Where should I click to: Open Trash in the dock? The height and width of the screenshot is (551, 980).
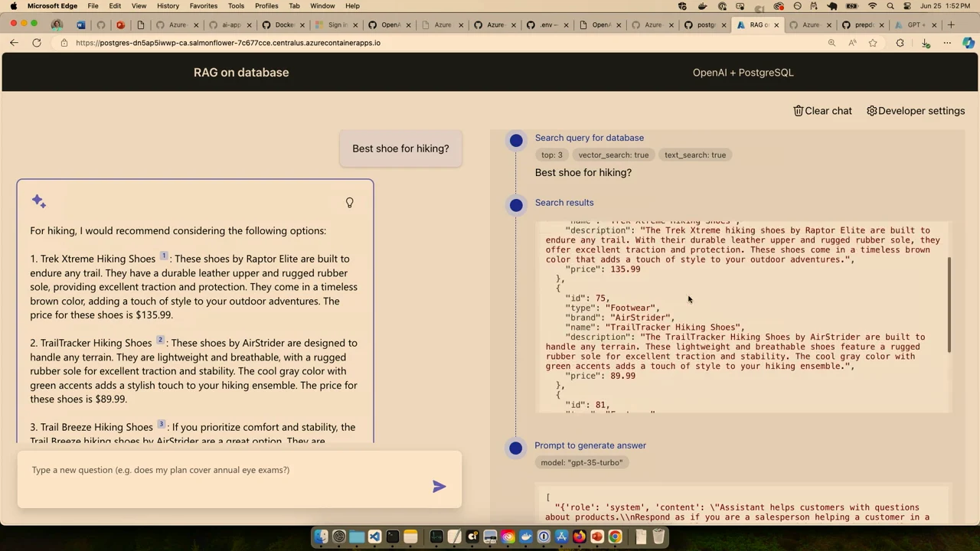pos(658,536)
